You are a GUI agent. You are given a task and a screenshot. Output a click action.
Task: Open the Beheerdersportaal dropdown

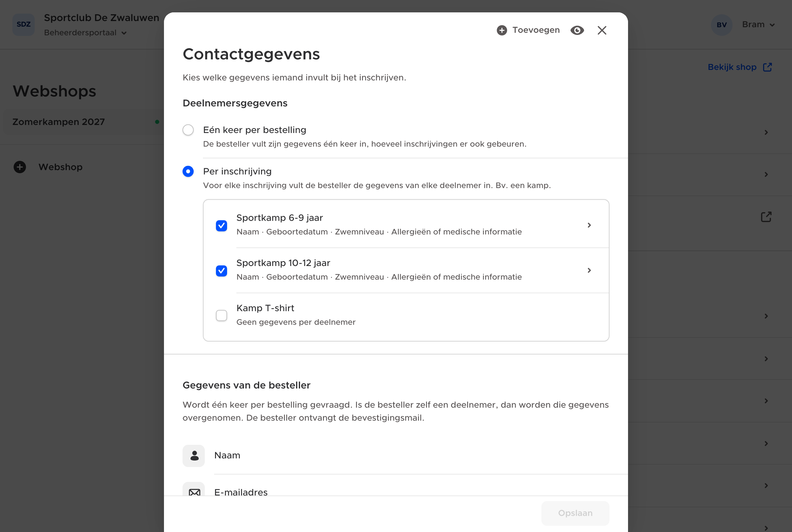pos(85,33)
